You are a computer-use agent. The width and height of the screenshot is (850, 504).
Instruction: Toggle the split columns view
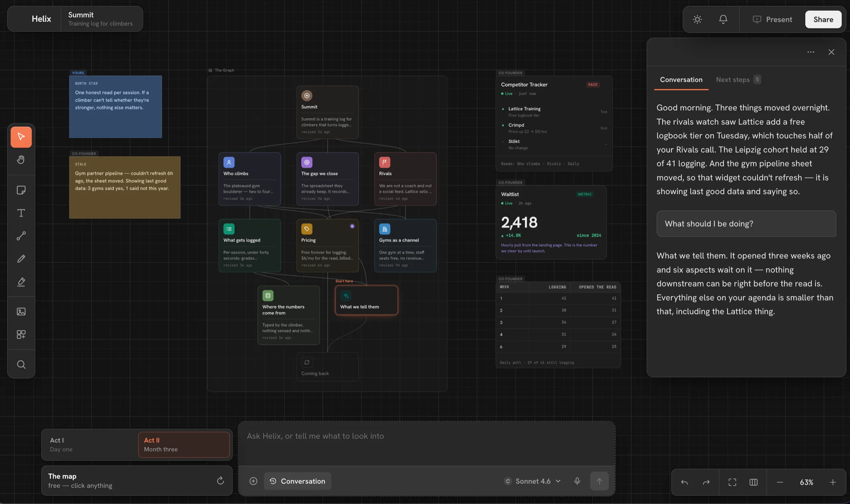coord(754,482)
